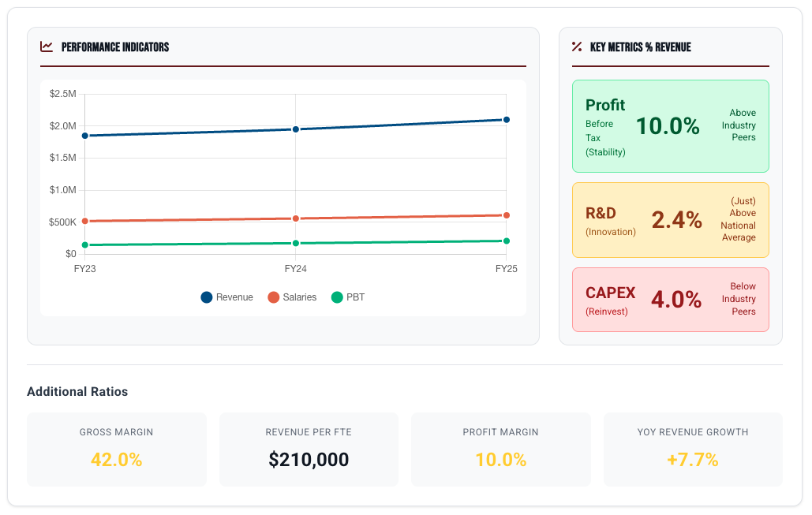Viewport: 812px width, 515px height.
Task: Click the FY25 Revenue data point
Action: pos(506,119)
